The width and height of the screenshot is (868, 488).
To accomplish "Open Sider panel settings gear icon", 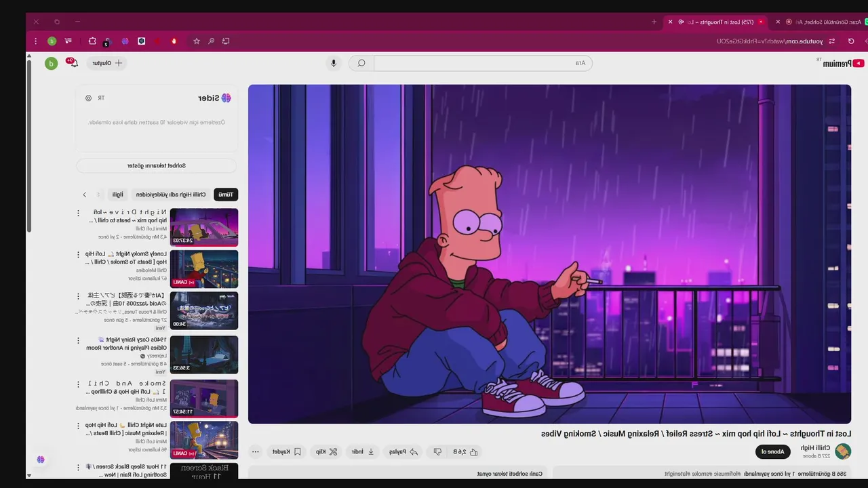I will coord(88,98).
